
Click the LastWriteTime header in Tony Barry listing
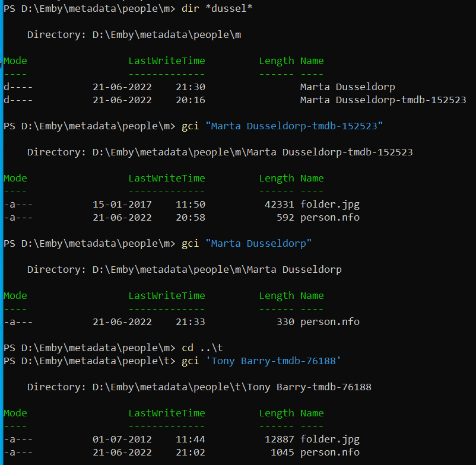click(167, 413)
